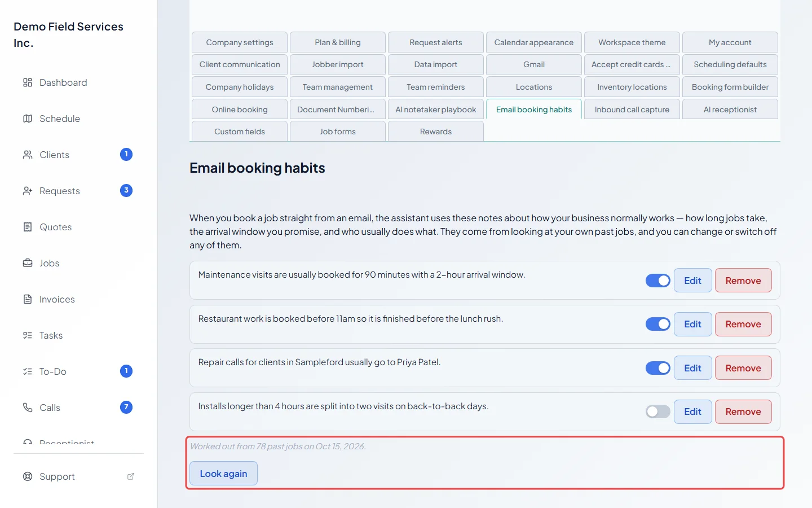Click the Dashboard grid icon in sidebar
The height and width of the screenshot is (508, 812).
pos(28,82)
